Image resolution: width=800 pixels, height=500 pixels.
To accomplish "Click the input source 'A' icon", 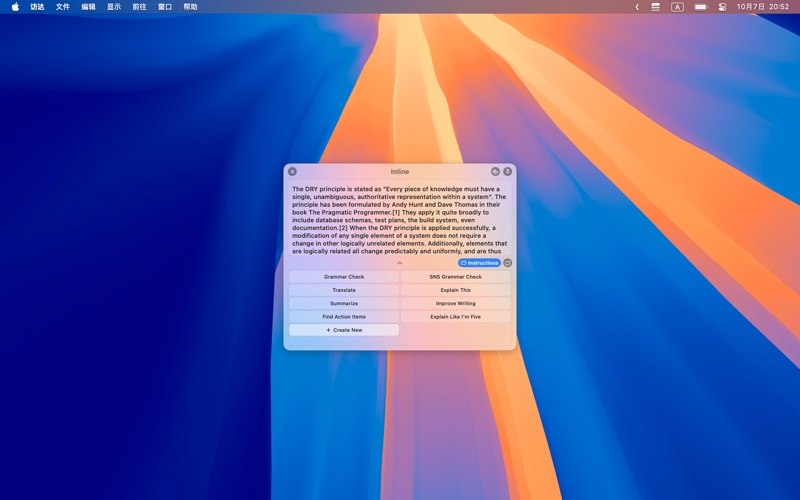I will point(677,7).
